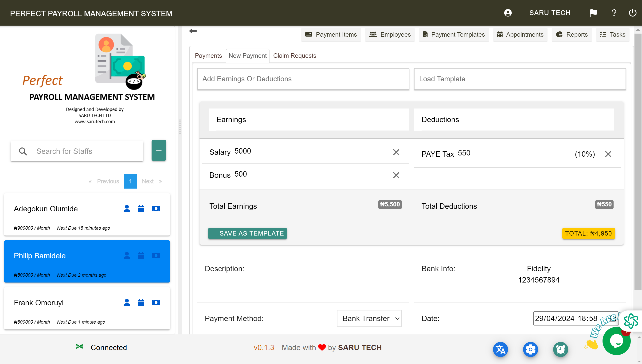Open the Payment Items section
642x364 pixels.
(331, 35)
